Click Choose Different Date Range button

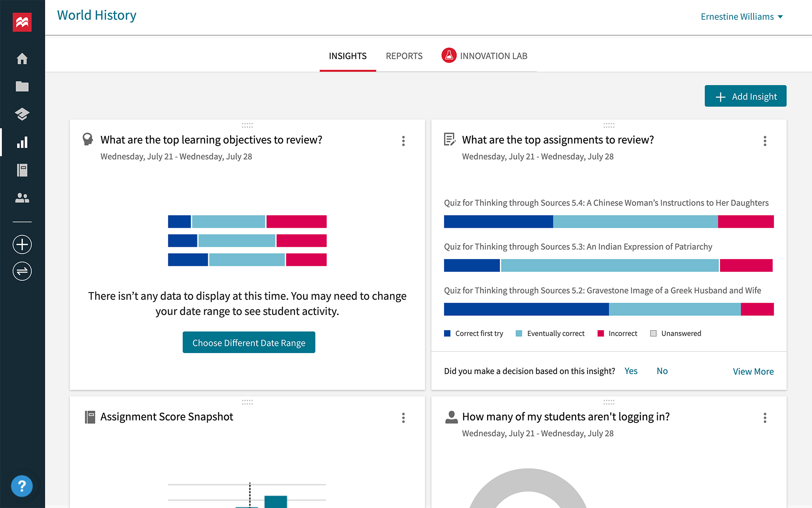pyautogui.click(x=248, y=342)
